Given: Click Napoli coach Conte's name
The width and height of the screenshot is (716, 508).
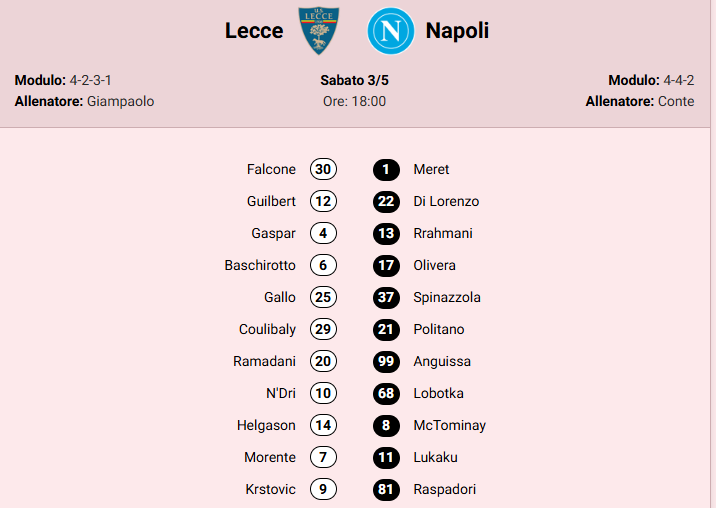Looking at the screenshot, I should coord(676,101).
